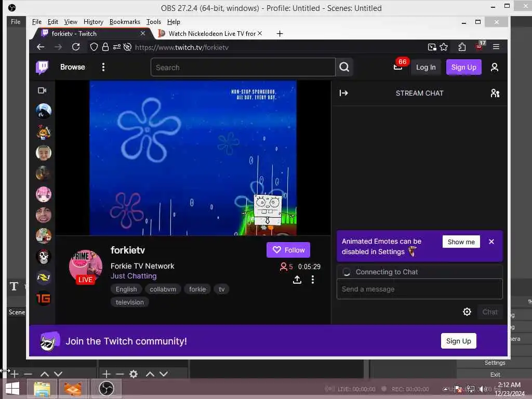Open the tracking protection shield icon
The height and width of the screenshot is (399, 532).
click(x=94, y=47)
